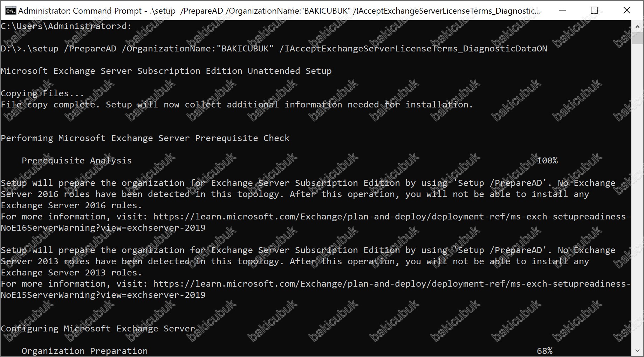
Task: Click the 'Organization Preparation' label
Action: coord(84,351)
